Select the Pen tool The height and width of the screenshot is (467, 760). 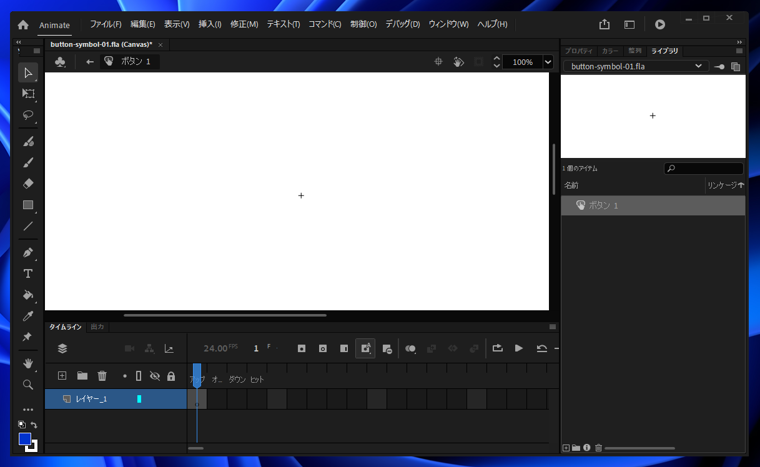[28, 253]
